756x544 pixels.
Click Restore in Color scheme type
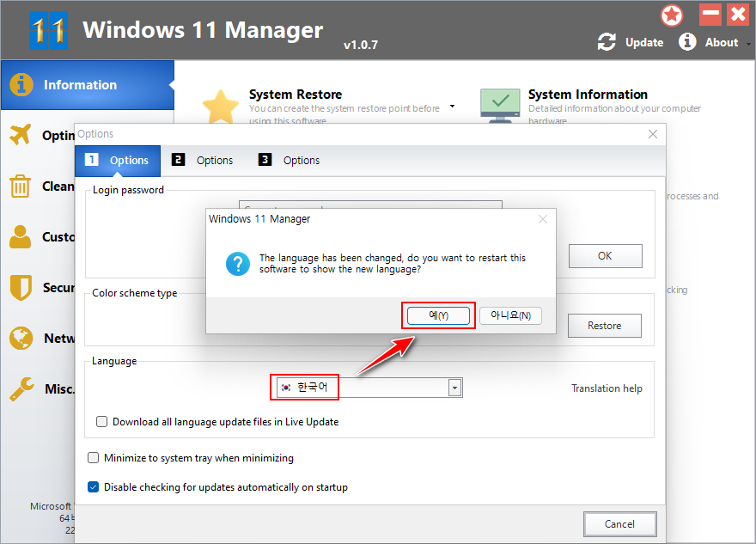[605, 326]
